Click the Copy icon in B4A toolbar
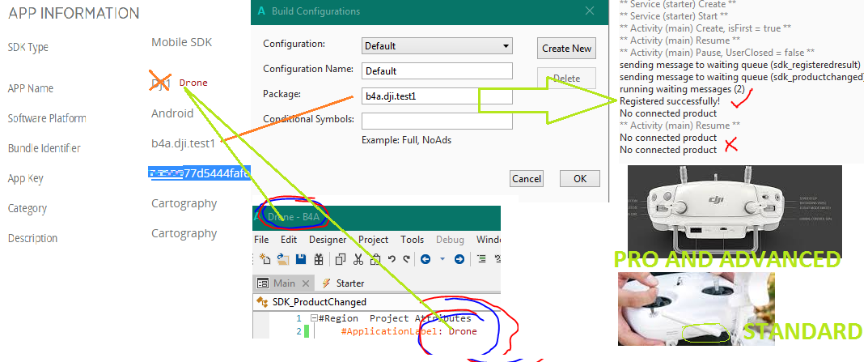 [x=341, y=259]
